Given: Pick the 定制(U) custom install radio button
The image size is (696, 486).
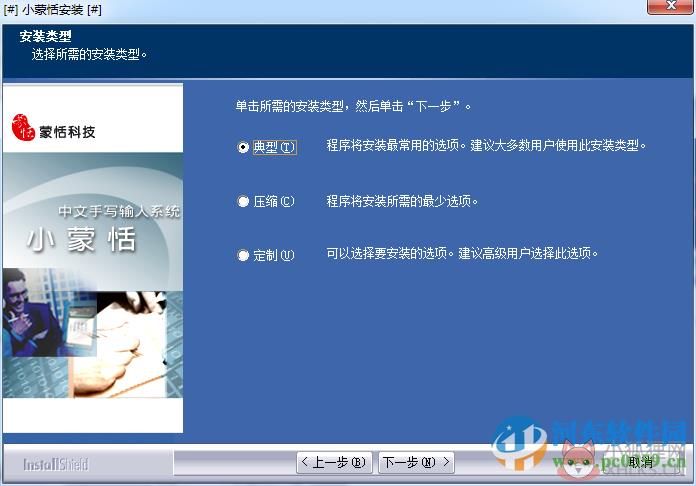Looking at the screenshot, I should point(243,255).
